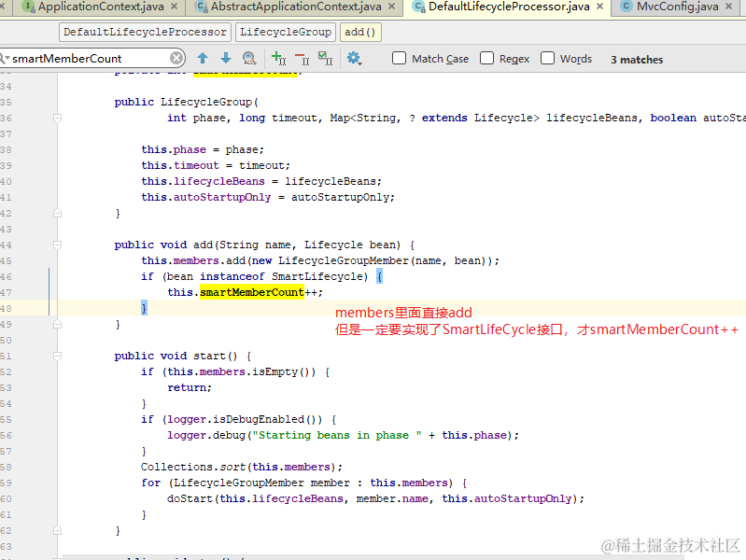
Task: Click ApplicationContext.java file icon
Action: 30,7
